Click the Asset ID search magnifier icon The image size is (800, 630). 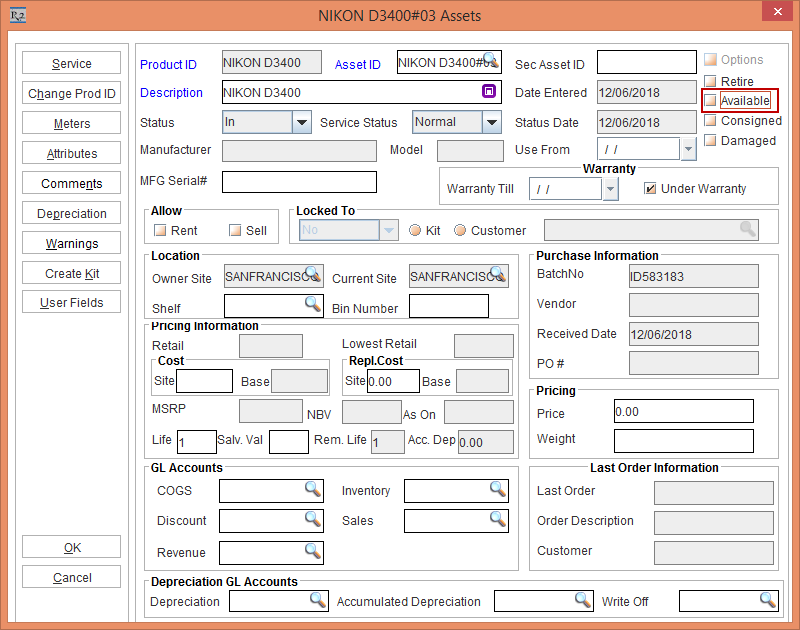[x=490, y=61]
